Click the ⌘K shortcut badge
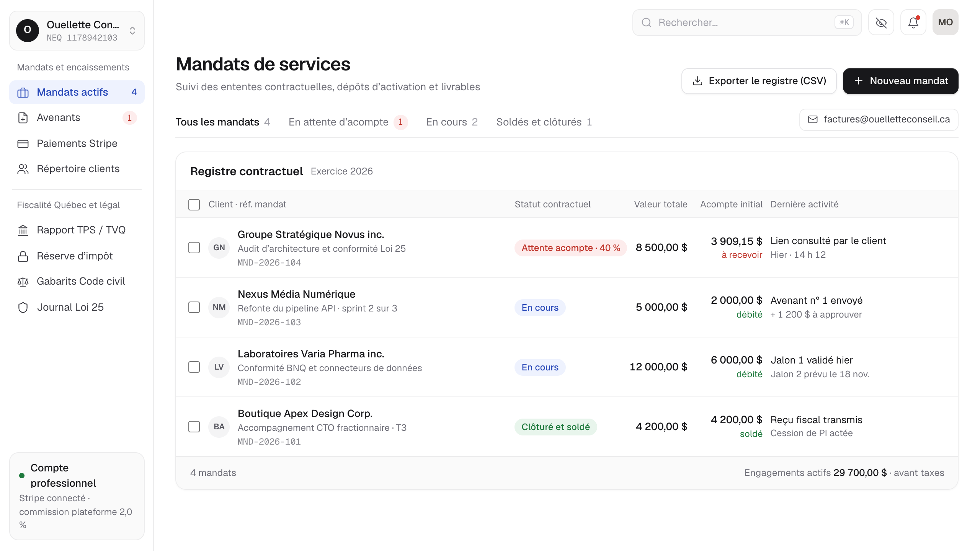The image size is (980, 551). point(844,23)
